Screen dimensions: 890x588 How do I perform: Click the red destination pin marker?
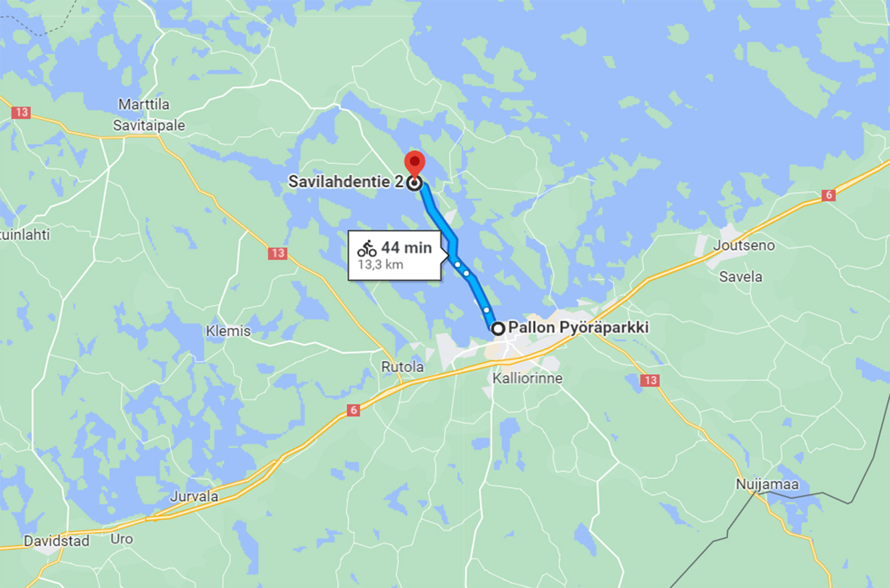[415, 164]
